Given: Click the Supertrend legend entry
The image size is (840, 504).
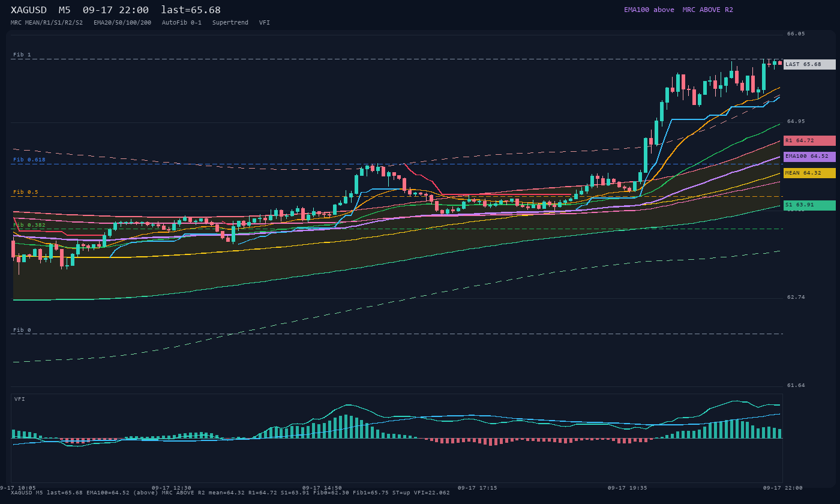Looking at the screenshot, I should tap(230, 23).
